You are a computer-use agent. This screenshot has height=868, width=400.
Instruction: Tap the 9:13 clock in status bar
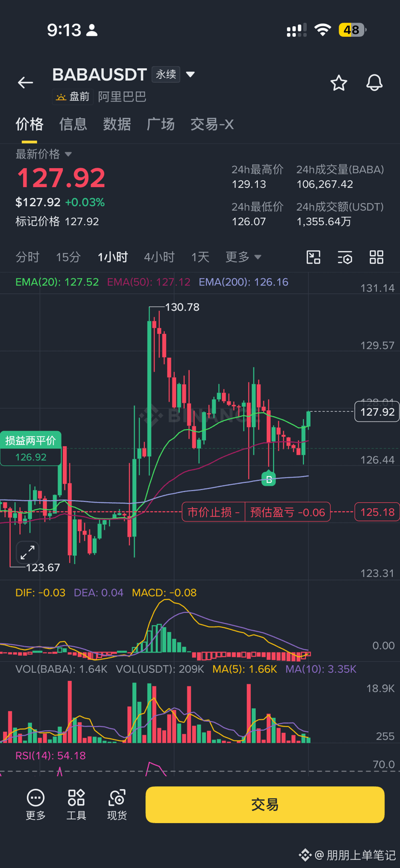click(x=64, y=30)
